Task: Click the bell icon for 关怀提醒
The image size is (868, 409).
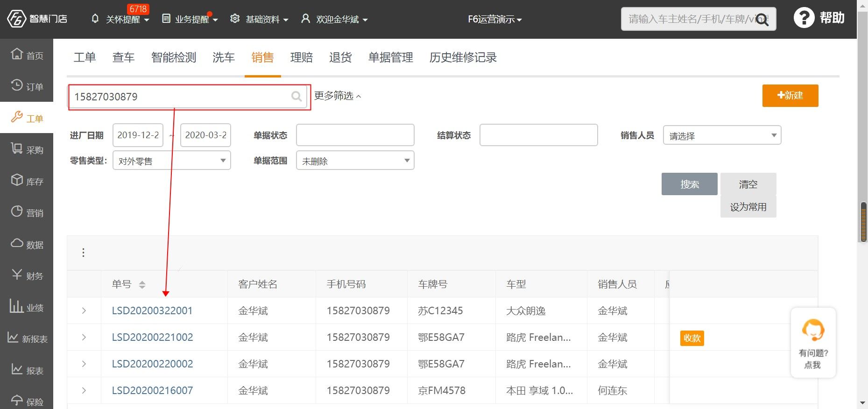Action: click(95, 19)
